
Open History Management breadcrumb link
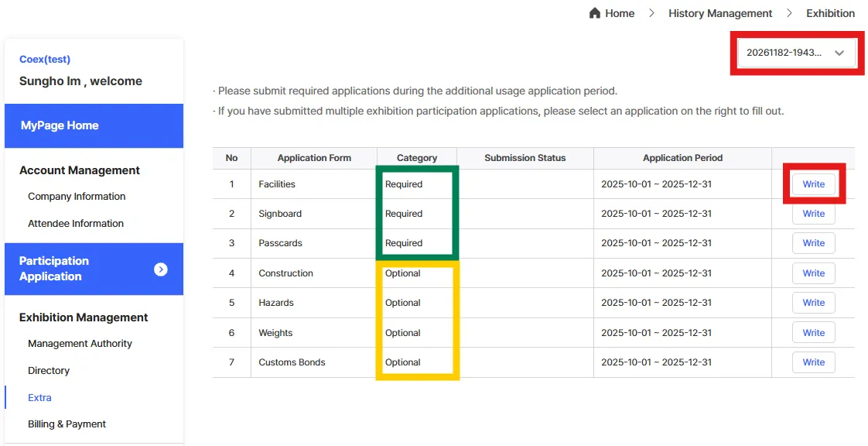720,13
